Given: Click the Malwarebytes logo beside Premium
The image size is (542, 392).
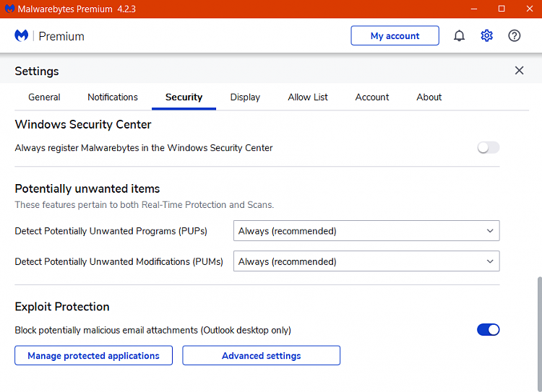Looking at the screenshot, I should pyautogui.click(x=22, y=35).
